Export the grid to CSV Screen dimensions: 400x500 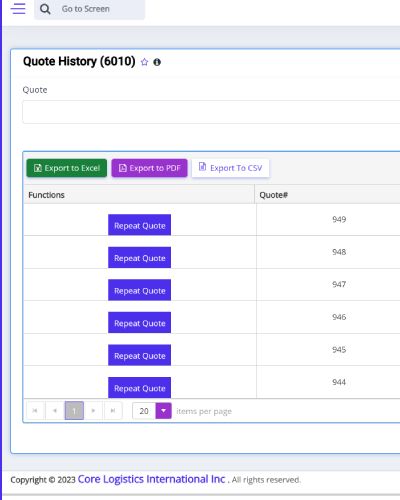(x=230, y=168)
